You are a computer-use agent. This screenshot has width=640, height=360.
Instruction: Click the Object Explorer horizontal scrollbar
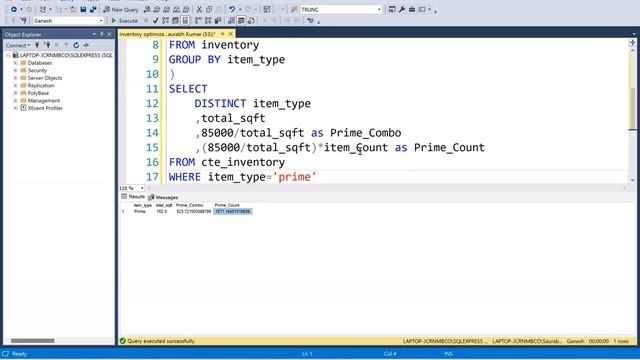coord(33,340)
